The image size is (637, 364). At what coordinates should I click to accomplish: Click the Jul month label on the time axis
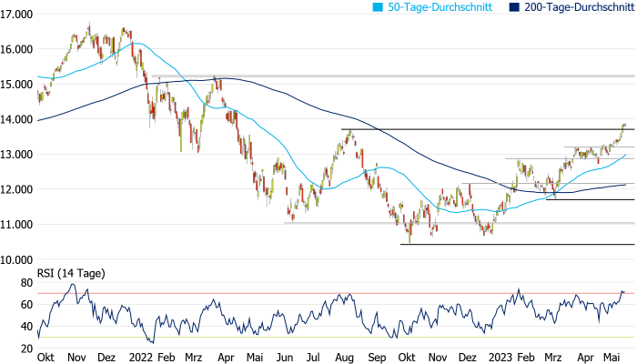point(314,359)
